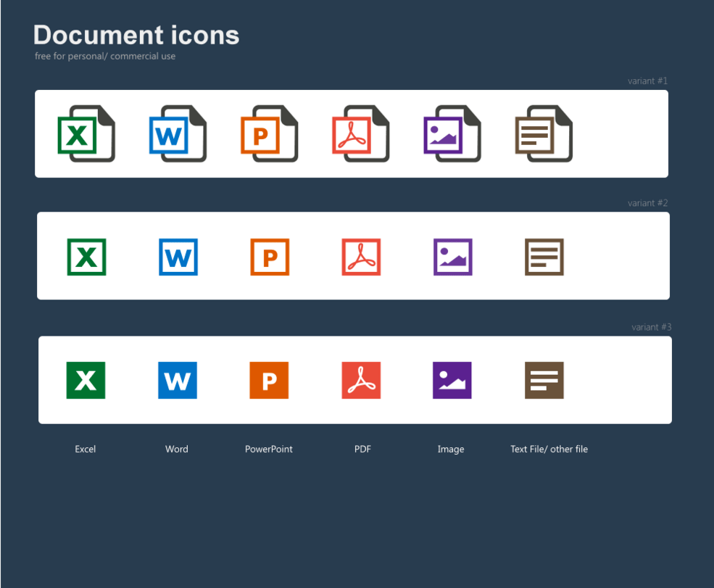Select the solid blue Word icon in variant #3
This screenshot has width=714, height=588.
[177, 380]
